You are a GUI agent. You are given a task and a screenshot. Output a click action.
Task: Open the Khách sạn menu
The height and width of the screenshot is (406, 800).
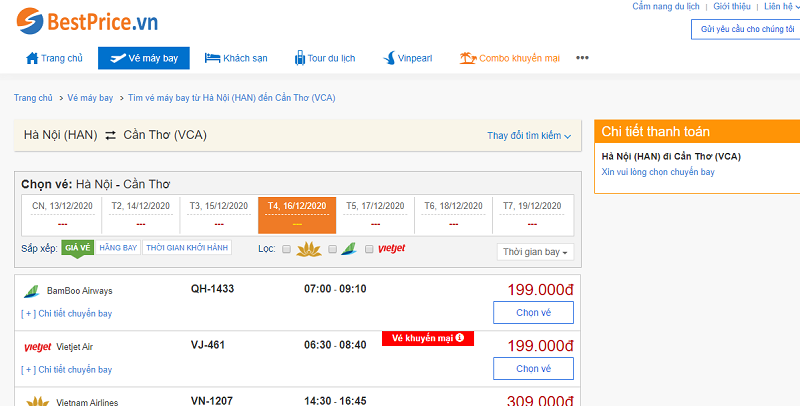pyautogui.click(x=236, y=58)
